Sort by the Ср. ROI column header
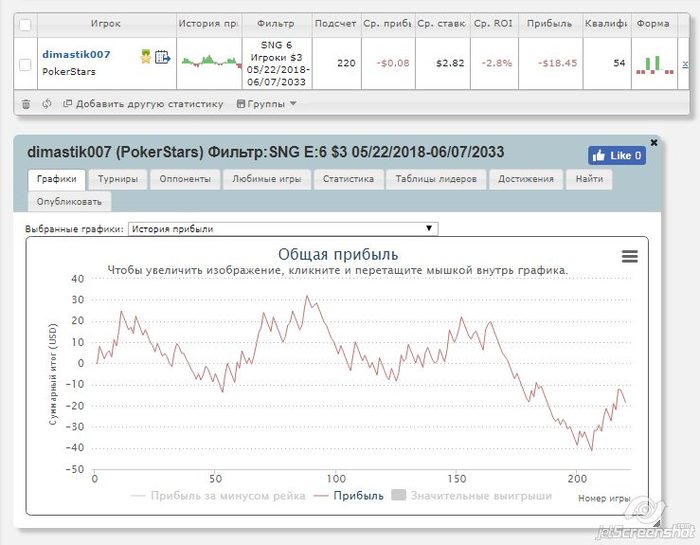Image resolution: width=700 pixels, height=545 pixels. tap(493, 24)
